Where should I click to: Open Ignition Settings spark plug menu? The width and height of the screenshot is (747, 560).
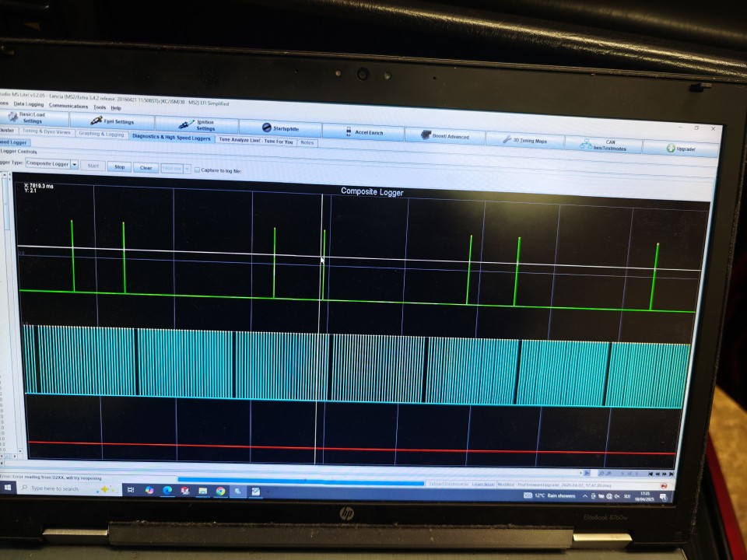point(197,124)
